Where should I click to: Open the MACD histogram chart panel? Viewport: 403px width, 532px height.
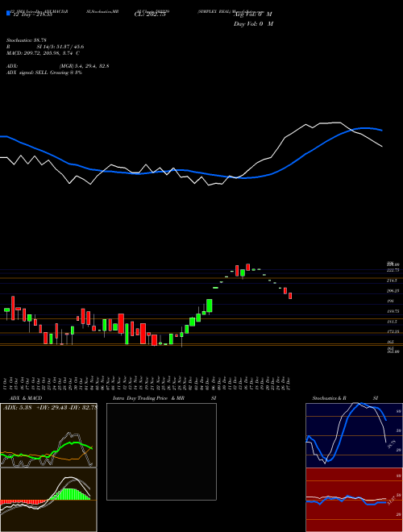coord(48,500)
